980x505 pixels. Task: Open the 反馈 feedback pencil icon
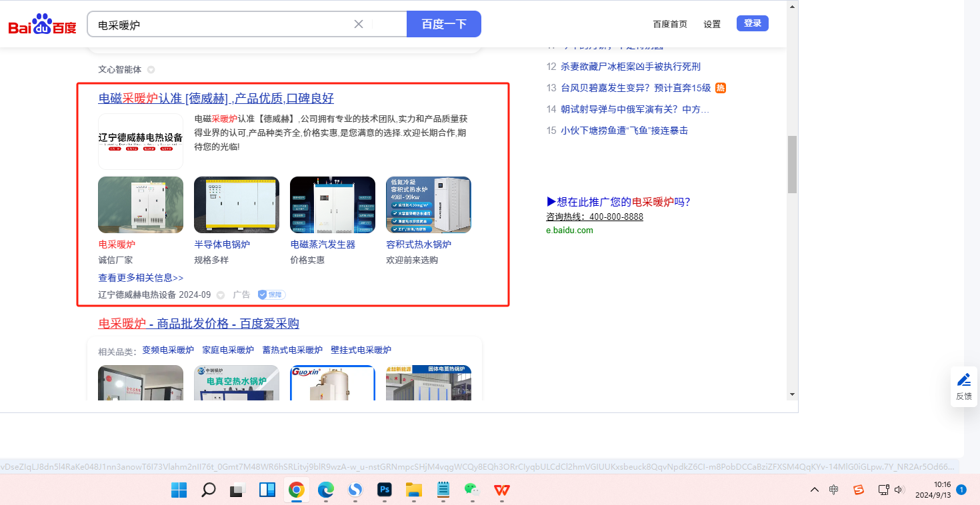click(x=963, y=380)
